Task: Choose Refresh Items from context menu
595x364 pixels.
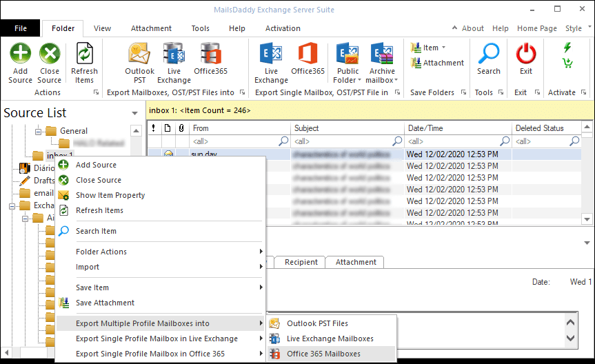Action: (x=160, y=210)
